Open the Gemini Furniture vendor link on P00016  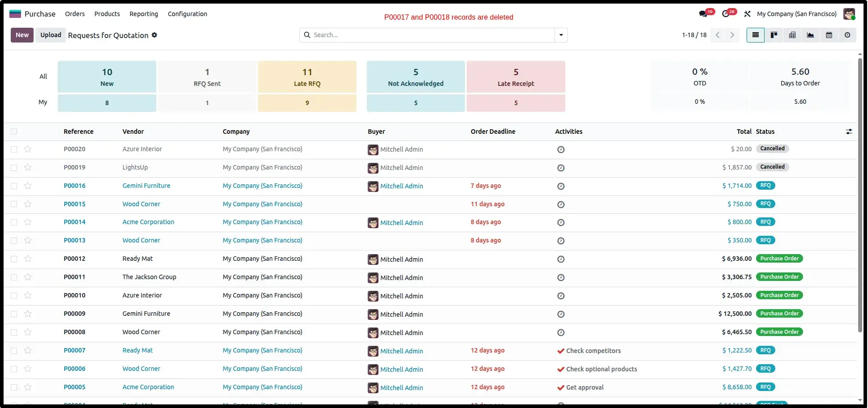pos(146,186)
